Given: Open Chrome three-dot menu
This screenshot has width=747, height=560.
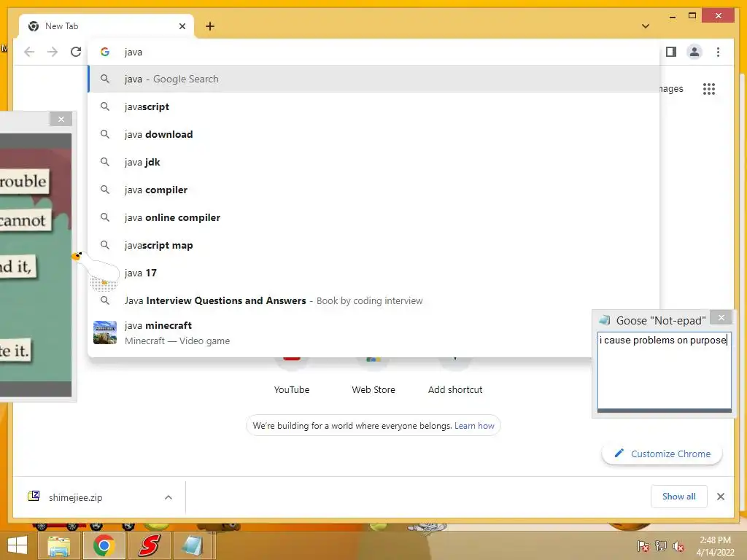Looking at the screenshot, I should click(718, 52).
